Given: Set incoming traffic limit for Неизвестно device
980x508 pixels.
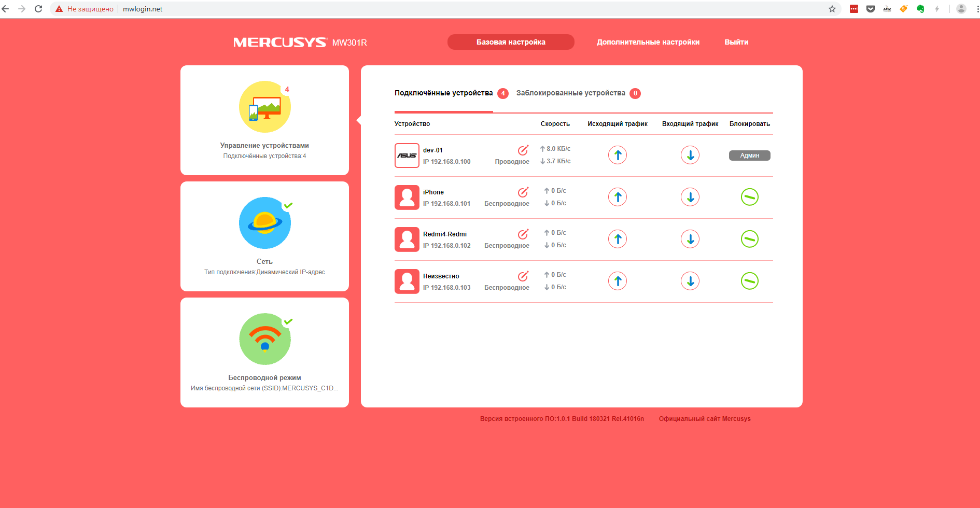Looking at the screenshot, I should click(690, 281).
